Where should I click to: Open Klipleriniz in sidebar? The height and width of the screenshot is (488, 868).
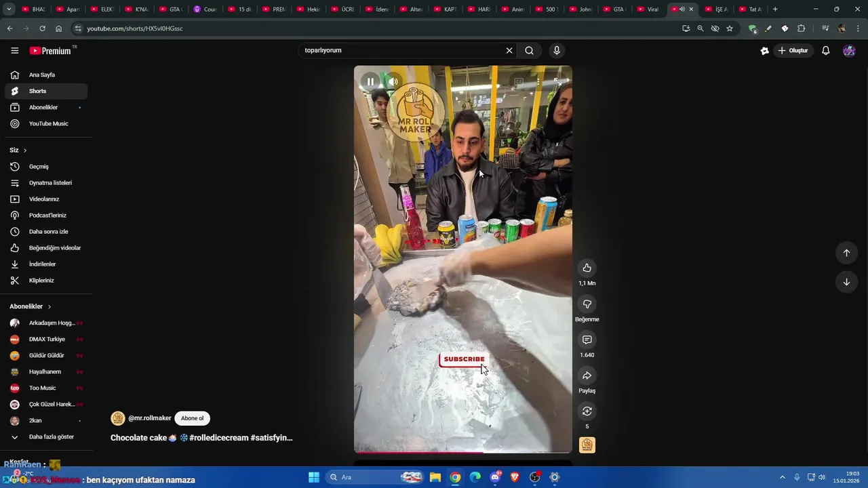[x=46, y=281]
